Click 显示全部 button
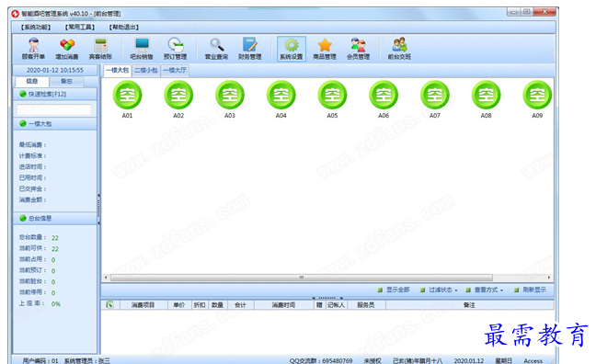596x364 pixels. (x=394, y=290)
